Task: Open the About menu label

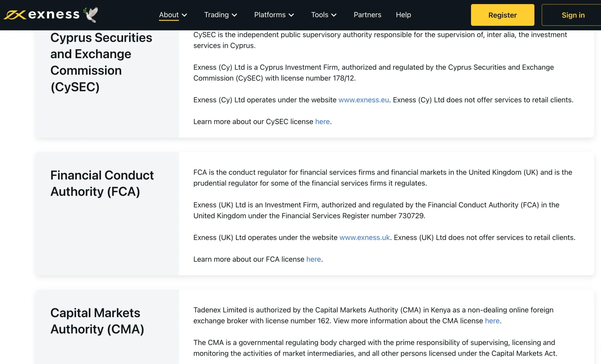Action: pyautogui.click(x=169, y=15)
